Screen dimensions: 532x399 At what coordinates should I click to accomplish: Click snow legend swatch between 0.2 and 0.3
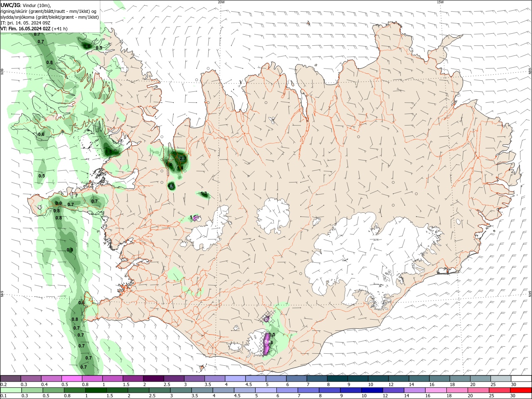tap(10, 378)
